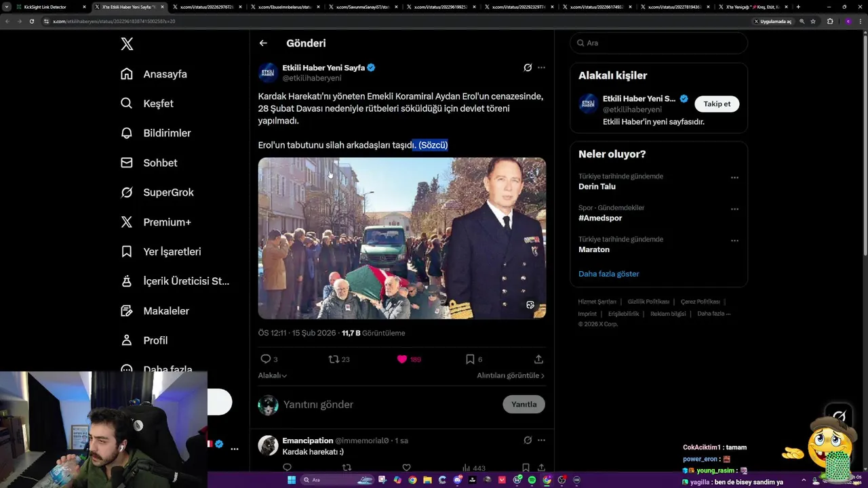Image resolution: width=868 pixels, height=488 pixels.
Task: Click the X logo in sidebar
Action: [127, 44]
